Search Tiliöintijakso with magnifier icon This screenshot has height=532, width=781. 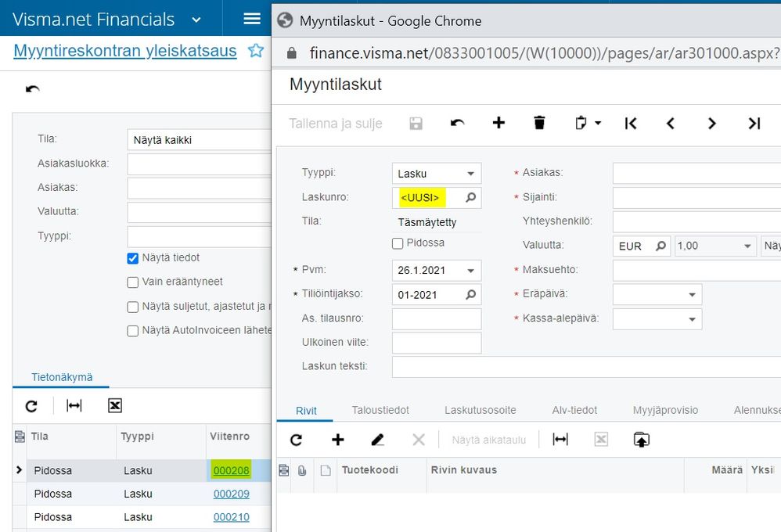click(x=470, y=295)
